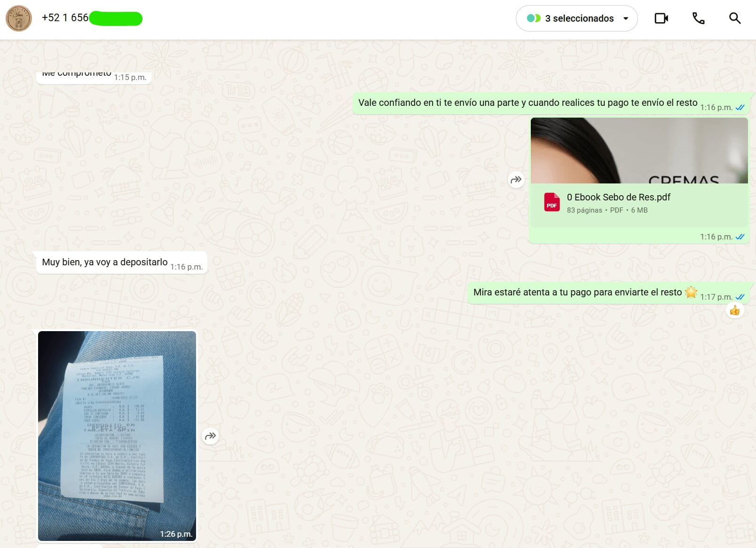This screenshot has width=756, height=548.
Task: Forward the deposit receipt photo
Action: 211,436
